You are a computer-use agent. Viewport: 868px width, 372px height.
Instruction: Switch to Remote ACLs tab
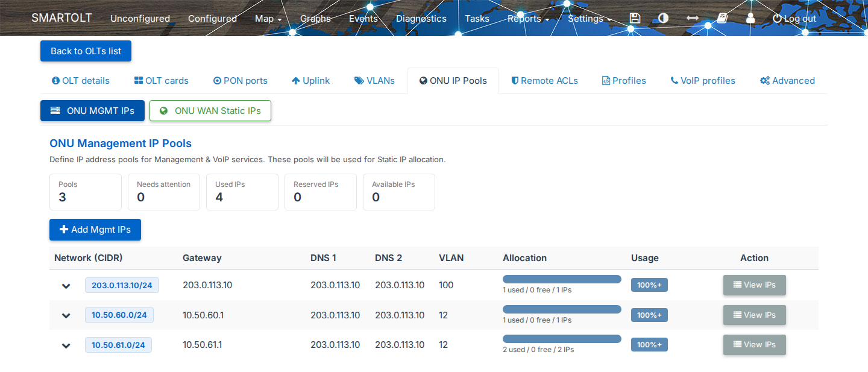point(544,81)
